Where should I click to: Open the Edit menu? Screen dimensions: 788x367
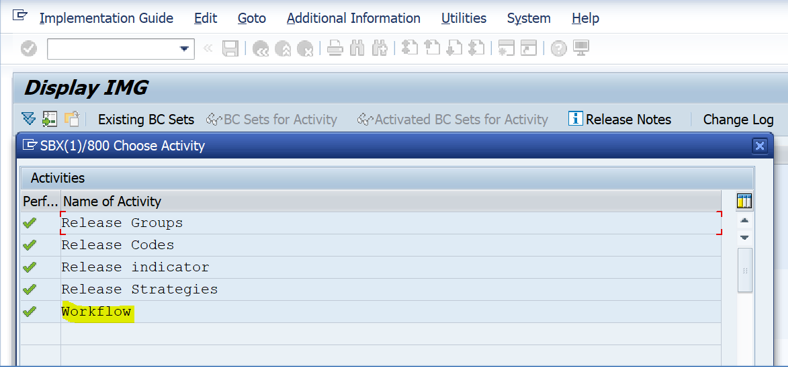pyautogui.click(x=206, y=19)
